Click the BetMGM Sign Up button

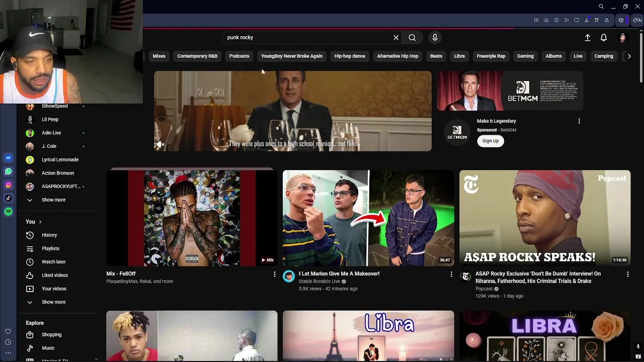click(x=491, y=141)
